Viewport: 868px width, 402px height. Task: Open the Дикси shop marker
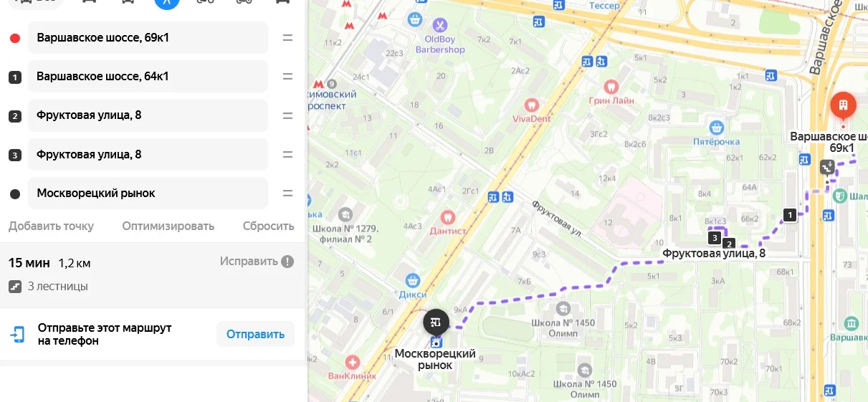(411, 279)
